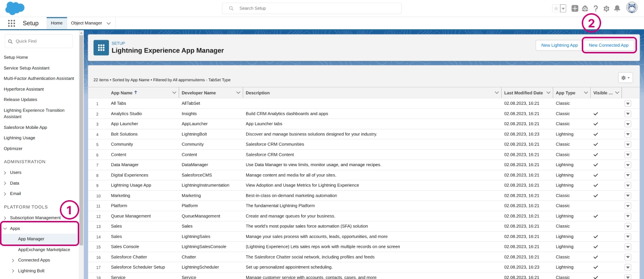Select the Home tab
This screenshot has width=644, height=279.
pyautogui.click(x=57, y=23)
